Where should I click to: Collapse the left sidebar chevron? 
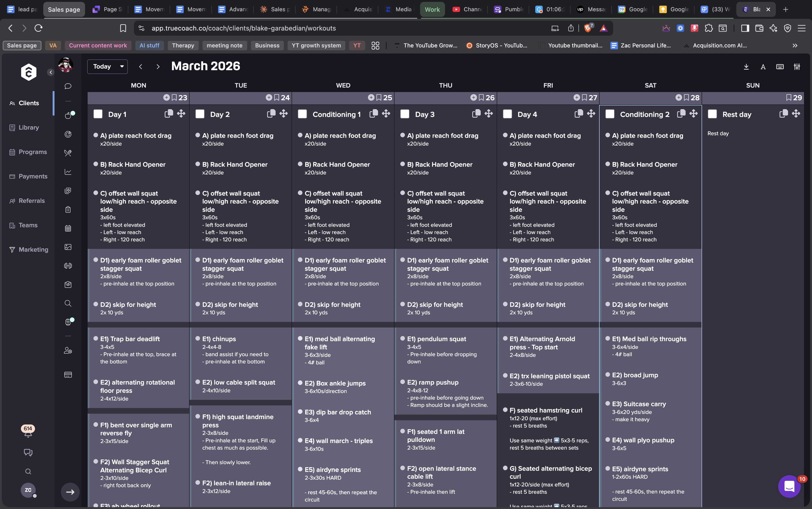[x=51, y=72]
